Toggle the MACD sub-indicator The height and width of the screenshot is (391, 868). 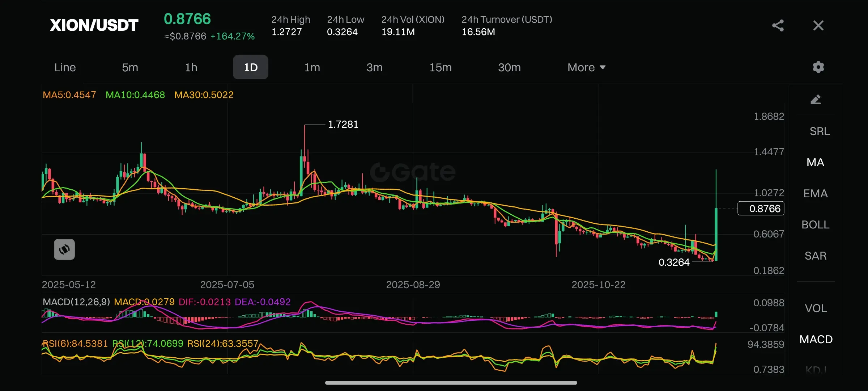[816, 339]
